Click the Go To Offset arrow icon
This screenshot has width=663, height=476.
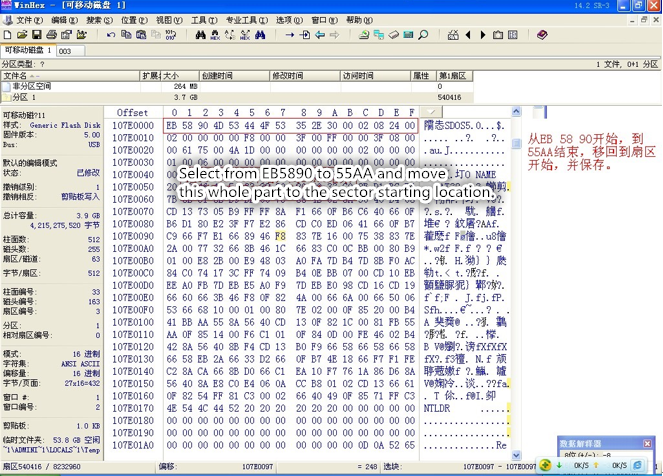coord(290,35)
